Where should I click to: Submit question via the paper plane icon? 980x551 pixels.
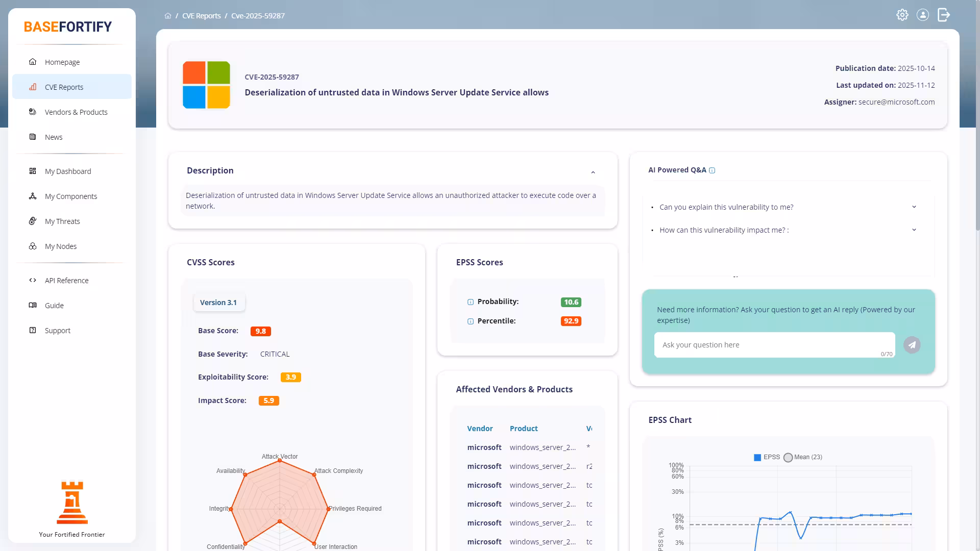pos(912,345)
